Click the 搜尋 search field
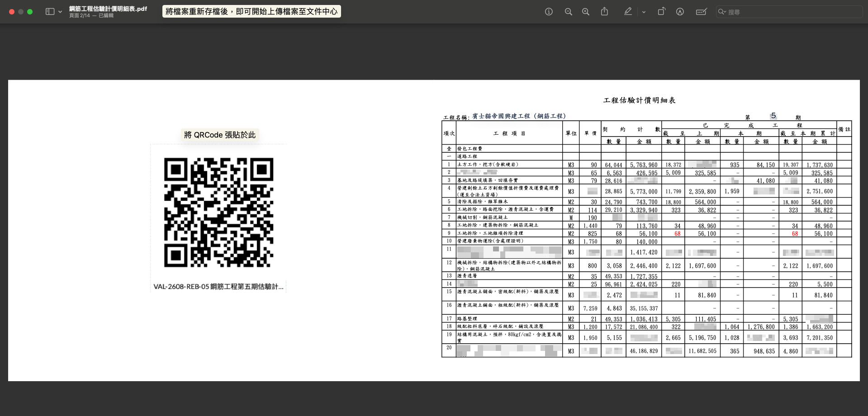868x416 pixels. click(789, 12)
